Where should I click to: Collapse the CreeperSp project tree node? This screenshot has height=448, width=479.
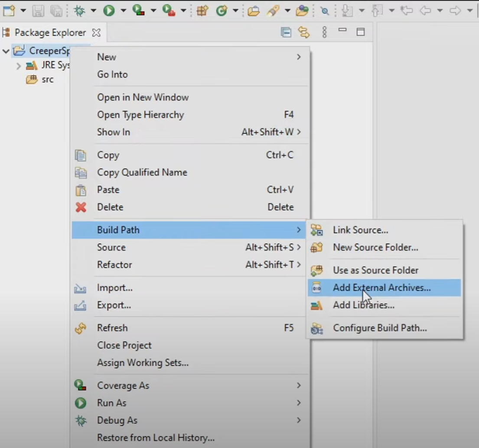[x=6, y=51]
